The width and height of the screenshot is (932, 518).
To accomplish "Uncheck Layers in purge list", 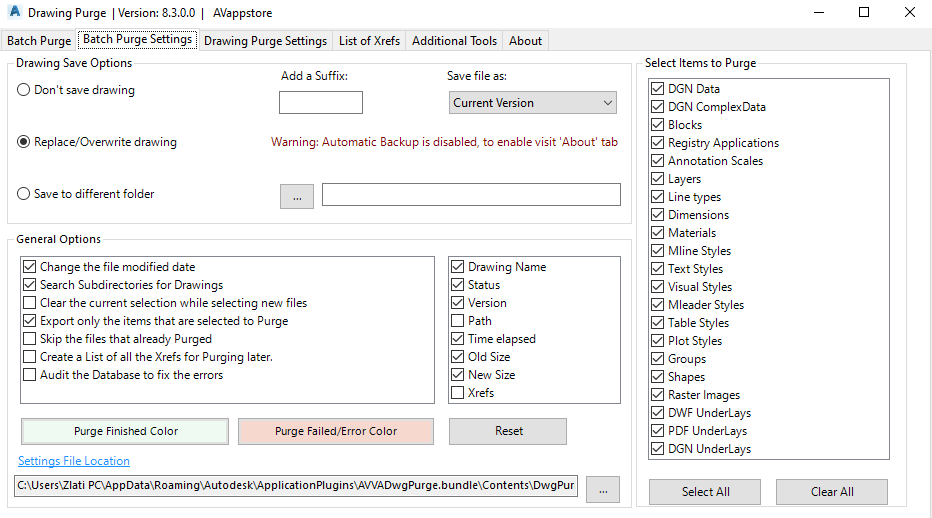I will click(x=657, y=178).
